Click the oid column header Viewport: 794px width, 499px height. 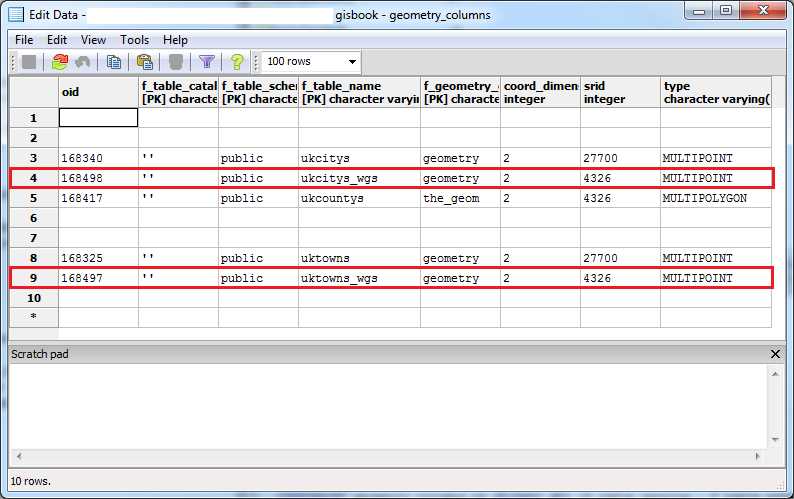(98, 92)
